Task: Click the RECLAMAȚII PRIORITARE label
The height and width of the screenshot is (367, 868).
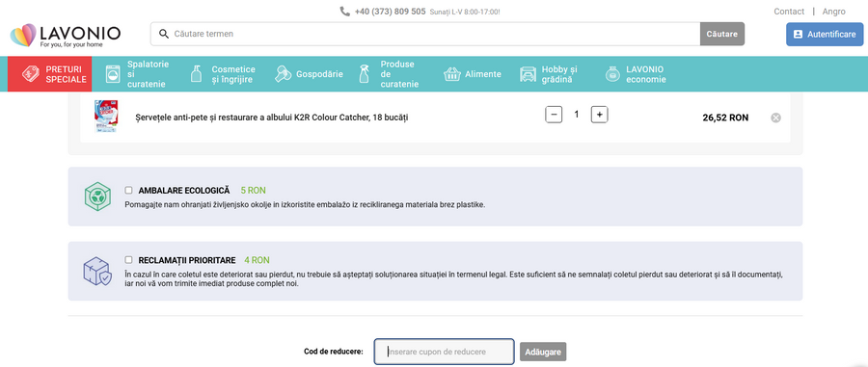Action: [187, 260]
